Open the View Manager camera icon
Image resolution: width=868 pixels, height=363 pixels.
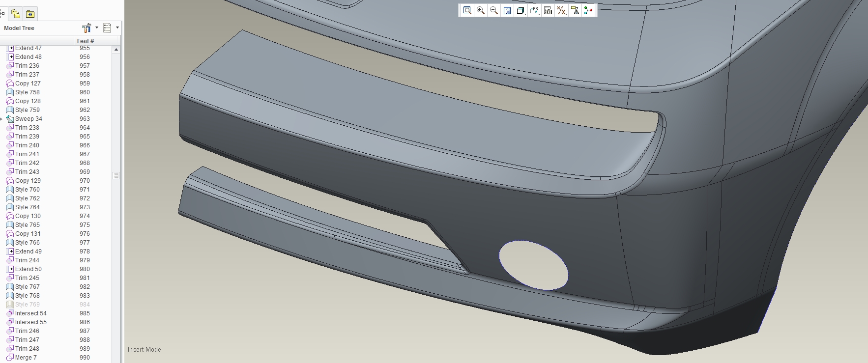(x=548, y=10)
